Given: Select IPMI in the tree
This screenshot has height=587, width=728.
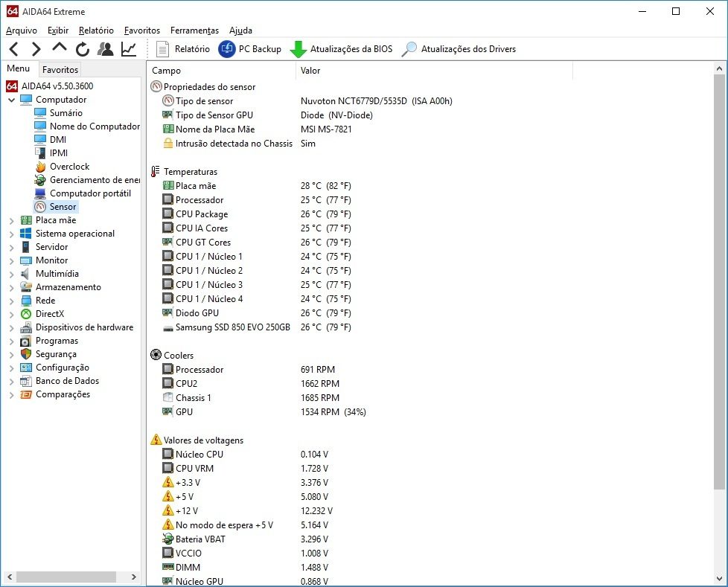Looking at the screenshot, I should click(x=59, y=153).
